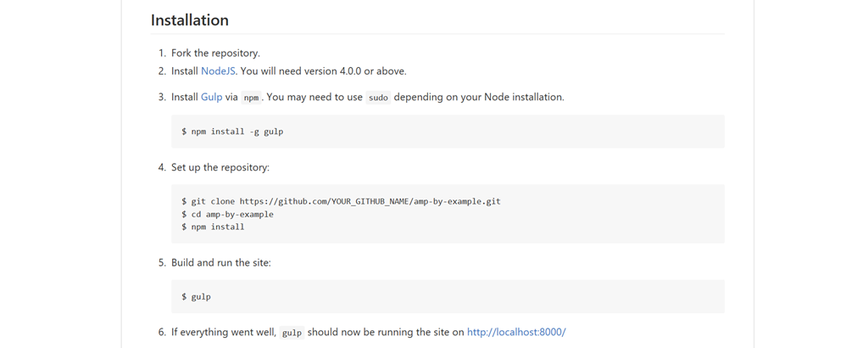Follow the http://localhost:8000/ link
This screenshot has width=868, height=348.
[516, 333]
